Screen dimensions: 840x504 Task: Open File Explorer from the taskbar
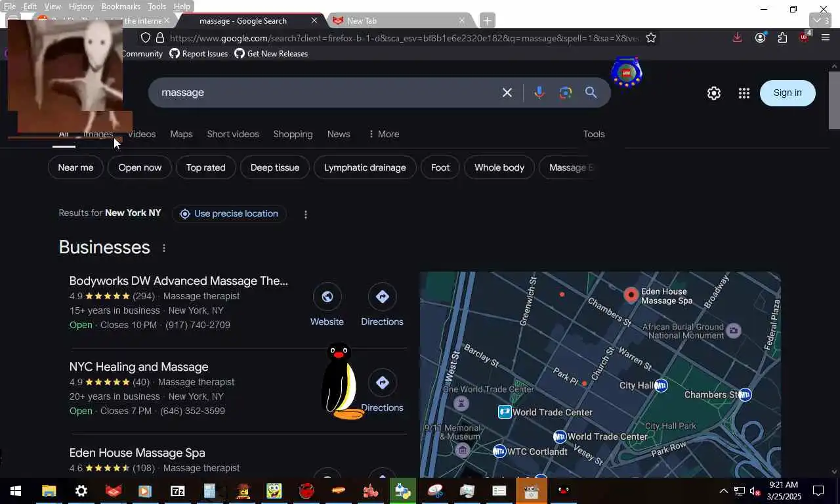pos(49,491)
